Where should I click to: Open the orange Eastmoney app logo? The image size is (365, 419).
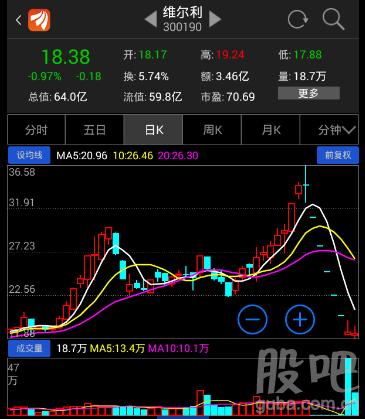tap(39, 20)
